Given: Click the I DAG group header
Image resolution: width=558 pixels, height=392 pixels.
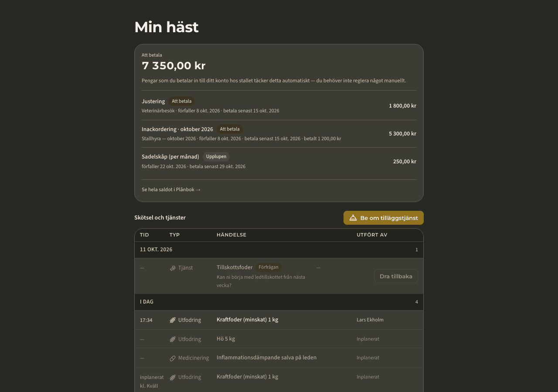Looking at the screenshot, I should (279, 302).
